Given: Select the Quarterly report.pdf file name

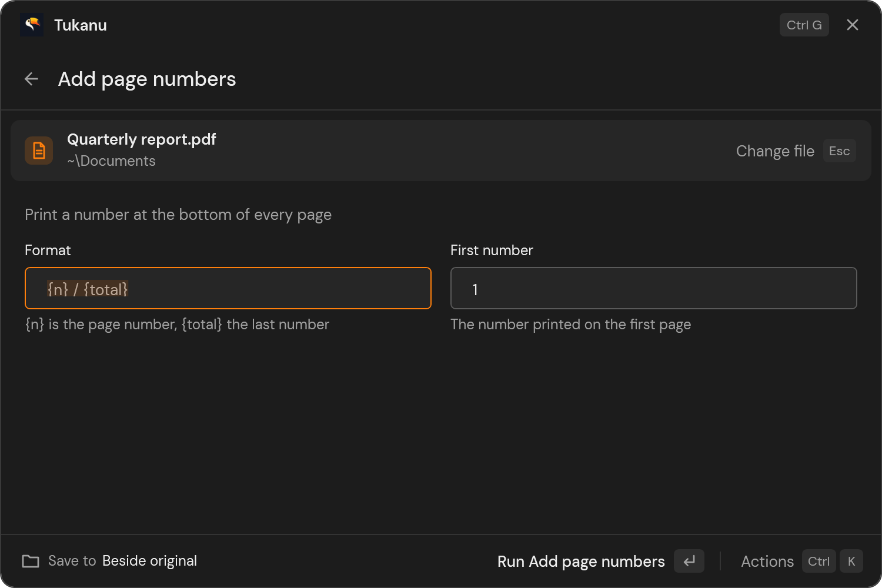Looking at the screenshot, I should coord(142,139).
